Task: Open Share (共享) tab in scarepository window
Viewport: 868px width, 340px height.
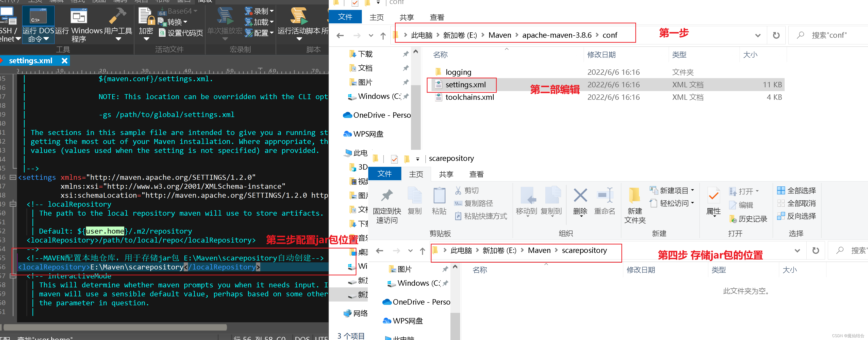Action: coord(446,174)
